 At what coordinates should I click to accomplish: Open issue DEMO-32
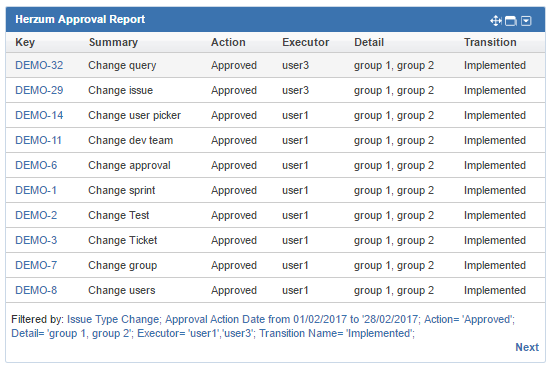pos(39,65)
